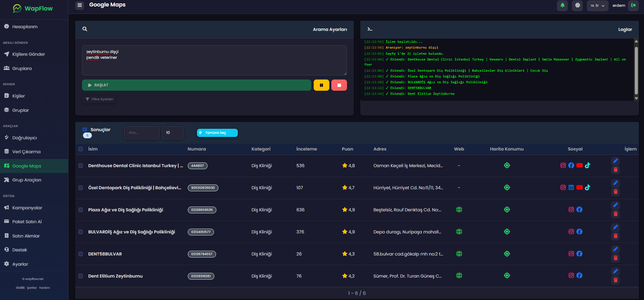The image size is (644, 300).
Task: Select the Denthouse Dental Clinic checkbox
Action: [81, 166]
